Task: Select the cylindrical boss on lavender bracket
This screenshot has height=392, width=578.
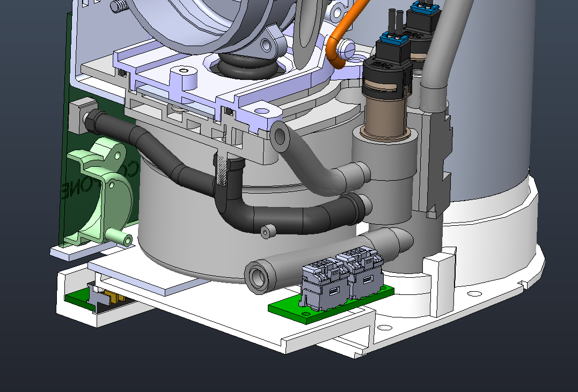Action: (183, 77)
